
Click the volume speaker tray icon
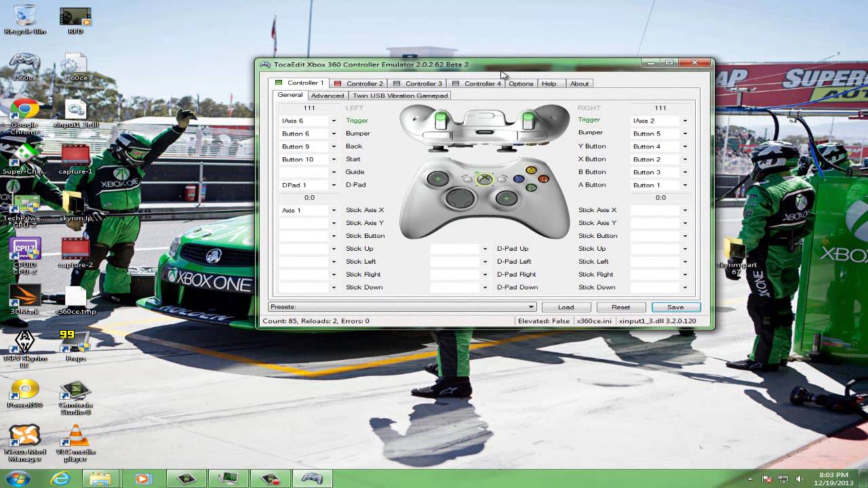[799, 479]
